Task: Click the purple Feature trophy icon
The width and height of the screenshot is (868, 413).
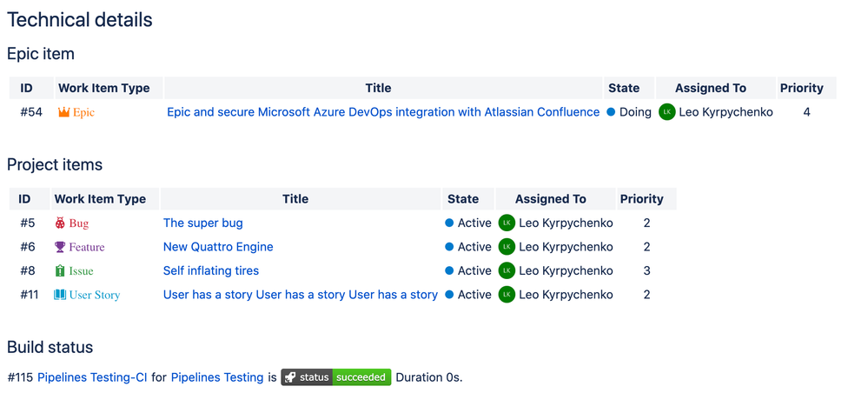Action: pyautogui.click(x=60, y=247)
